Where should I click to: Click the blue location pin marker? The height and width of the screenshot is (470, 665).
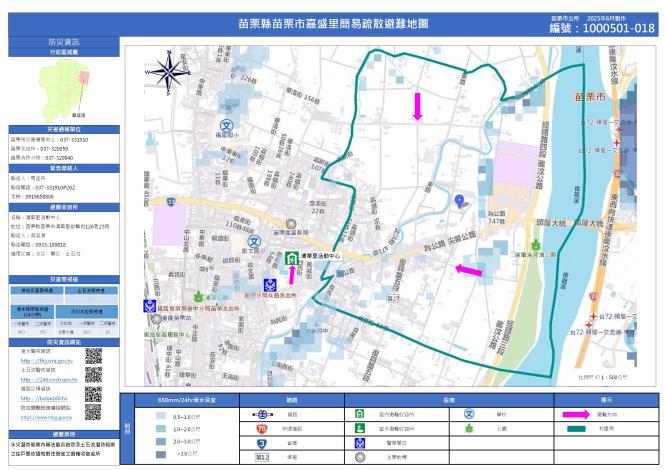click(x=459, y=201)
